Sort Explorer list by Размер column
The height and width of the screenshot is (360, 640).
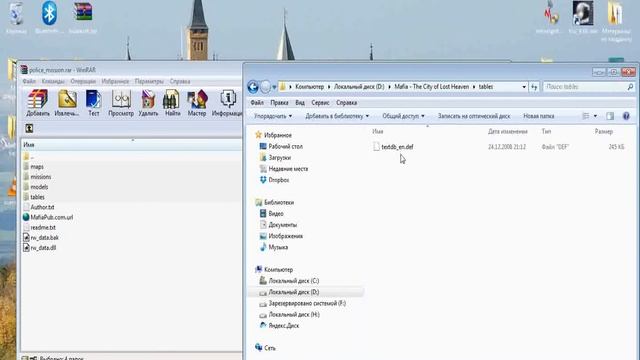(x=604, y=131)
